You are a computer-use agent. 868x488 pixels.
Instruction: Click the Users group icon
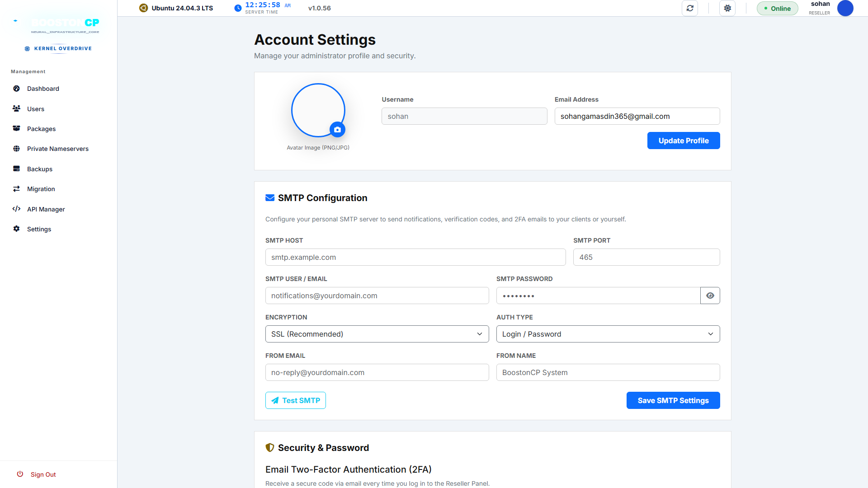pyautogui.click(x=17, y=108)
